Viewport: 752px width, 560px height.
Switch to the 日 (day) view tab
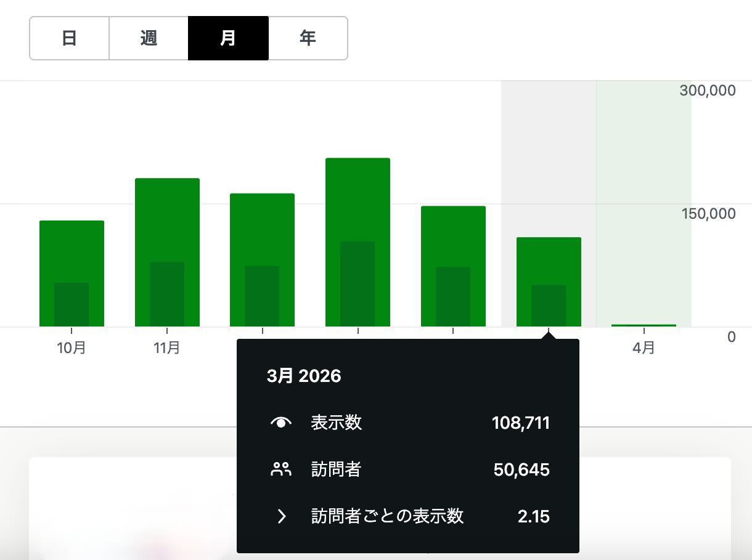(70, 38)
